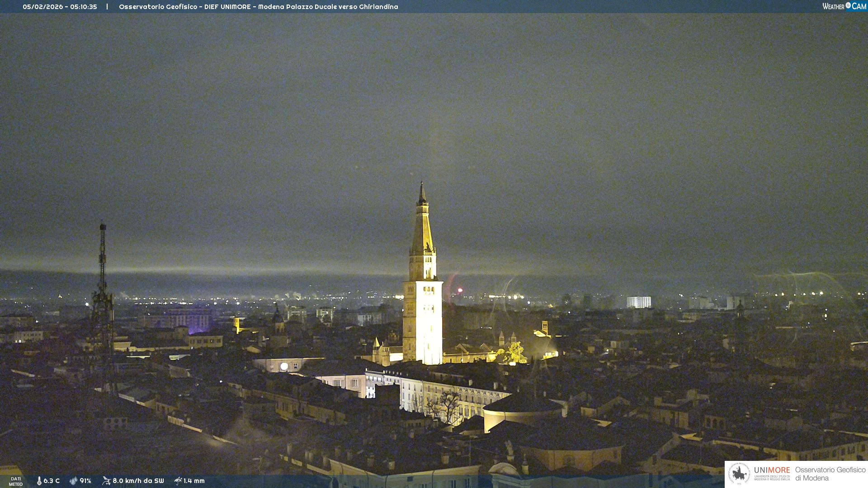Click the UNIMORE text logo
Screen dimensions: 868x488
772,470
